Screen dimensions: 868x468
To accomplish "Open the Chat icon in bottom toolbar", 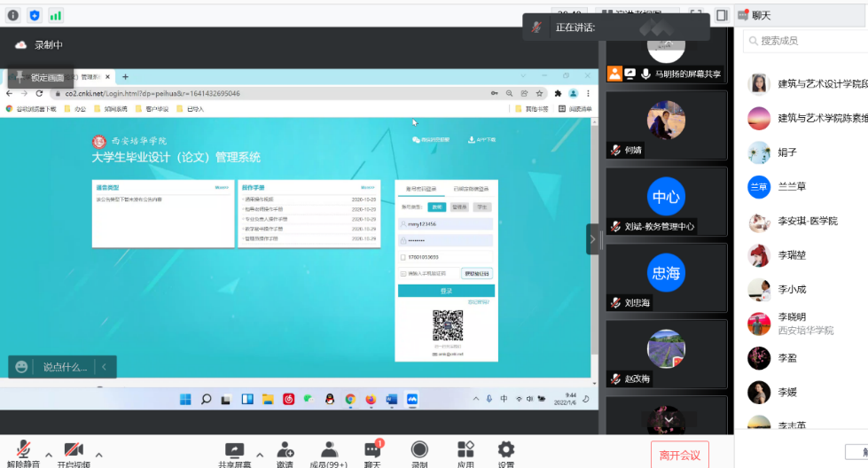I will click(372, 448).
